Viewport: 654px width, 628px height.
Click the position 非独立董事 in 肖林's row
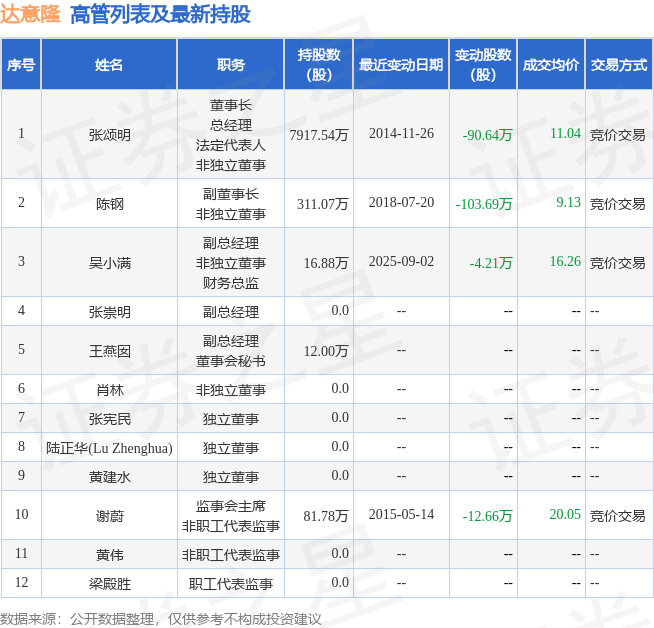[x=231, y=390]
